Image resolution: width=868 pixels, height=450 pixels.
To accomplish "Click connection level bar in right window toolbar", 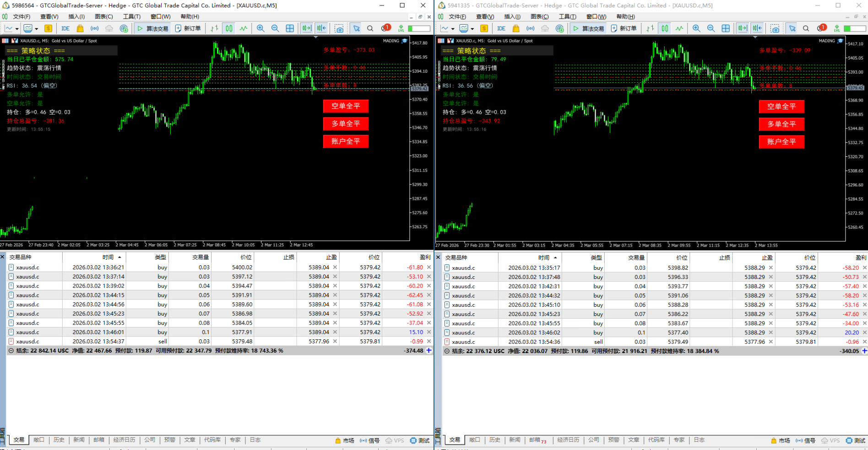I will tap(854, 28).
